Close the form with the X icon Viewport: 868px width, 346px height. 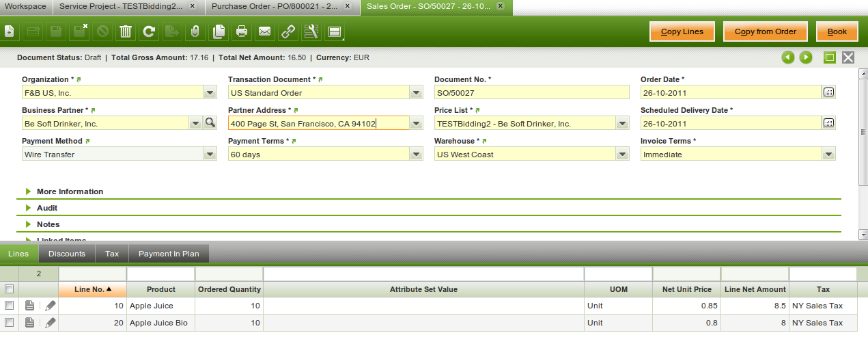848,57
